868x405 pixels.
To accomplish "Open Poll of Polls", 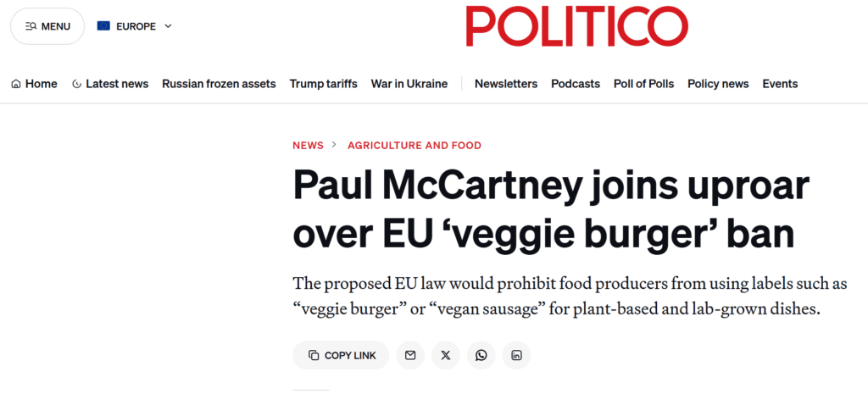I will (x=643, y=84).
